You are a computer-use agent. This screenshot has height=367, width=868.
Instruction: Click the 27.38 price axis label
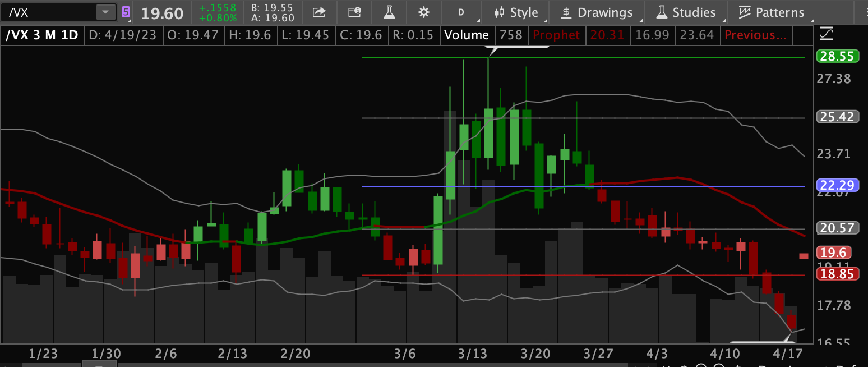[834, 79]
